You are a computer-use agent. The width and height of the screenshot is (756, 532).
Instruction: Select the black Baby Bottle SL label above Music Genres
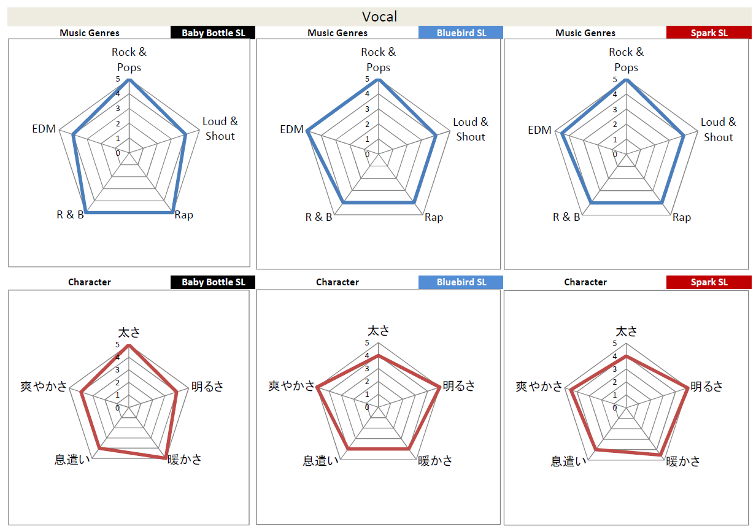[213, 33]
